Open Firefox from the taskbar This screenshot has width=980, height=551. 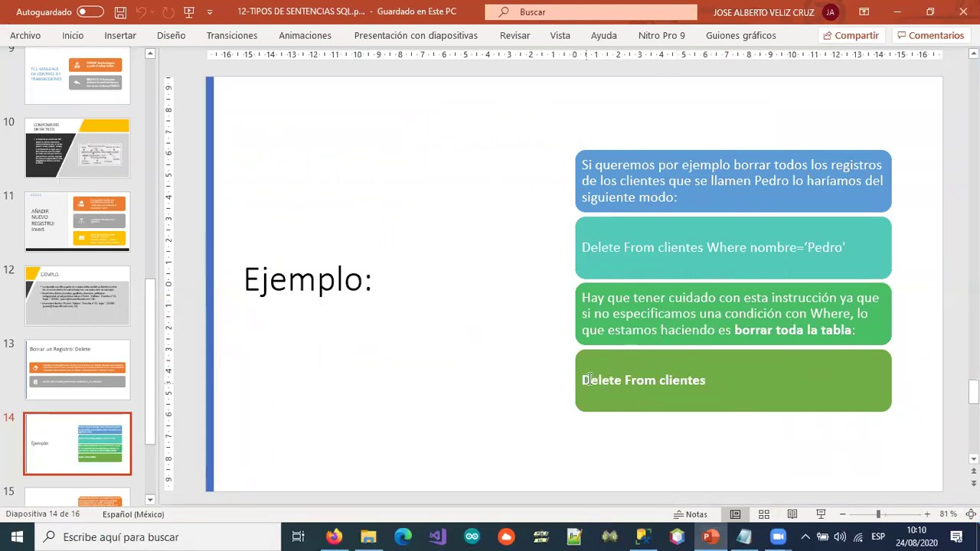point(334,536)
